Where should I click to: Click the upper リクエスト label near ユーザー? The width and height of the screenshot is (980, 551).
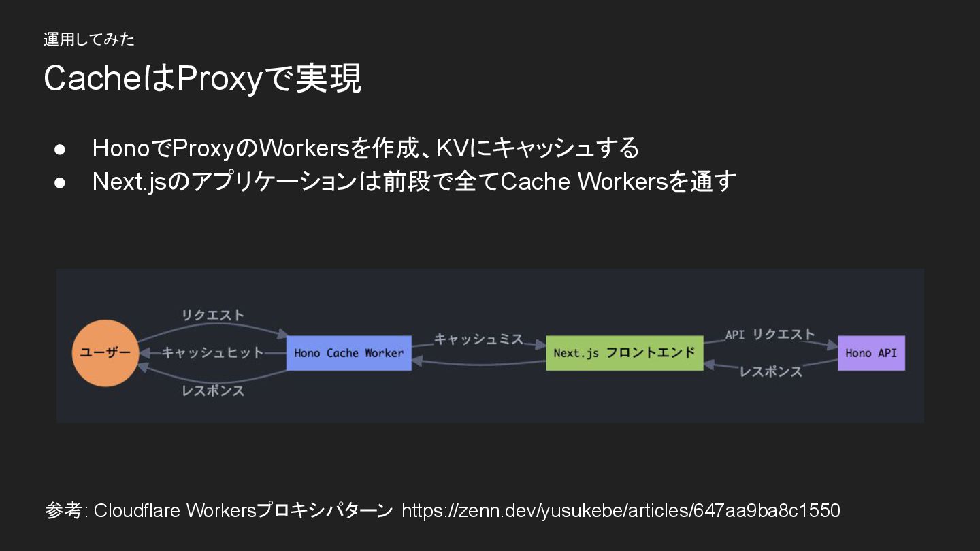pos(212,316)
